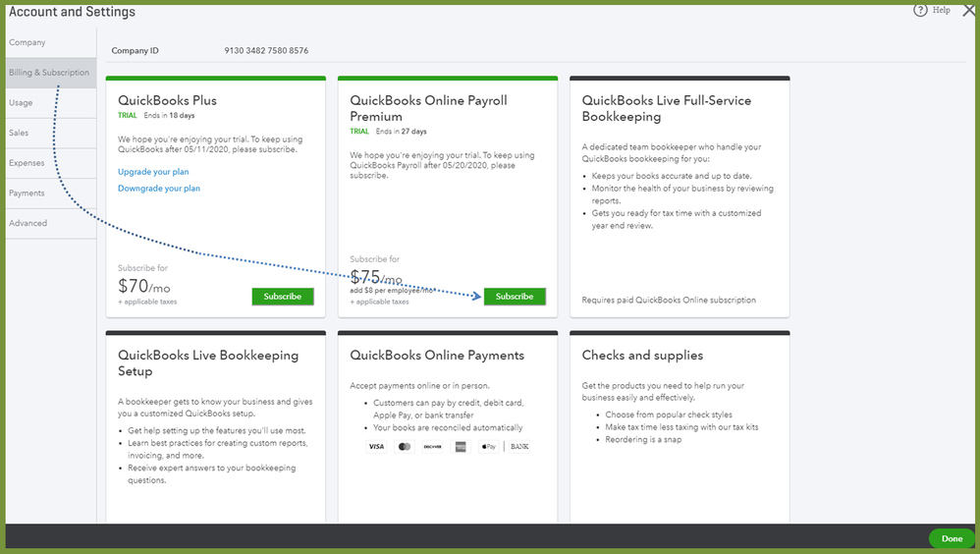Click the Apple Pay logo

(x=489, y=447)
